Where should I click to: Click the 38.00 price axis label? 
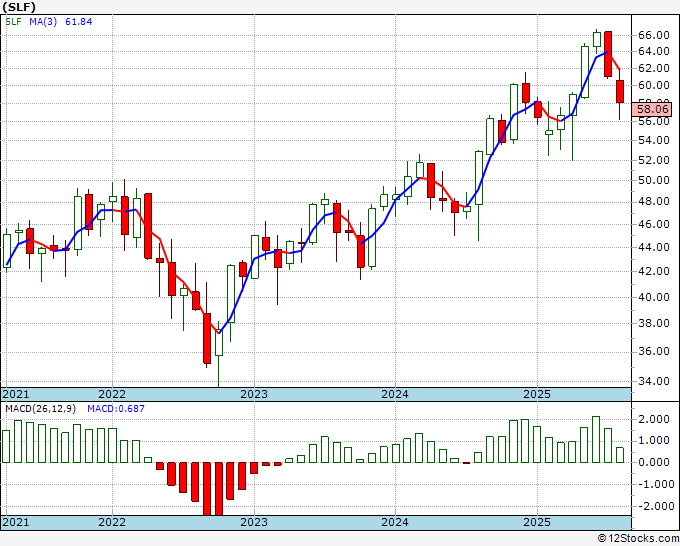[654, 323]
